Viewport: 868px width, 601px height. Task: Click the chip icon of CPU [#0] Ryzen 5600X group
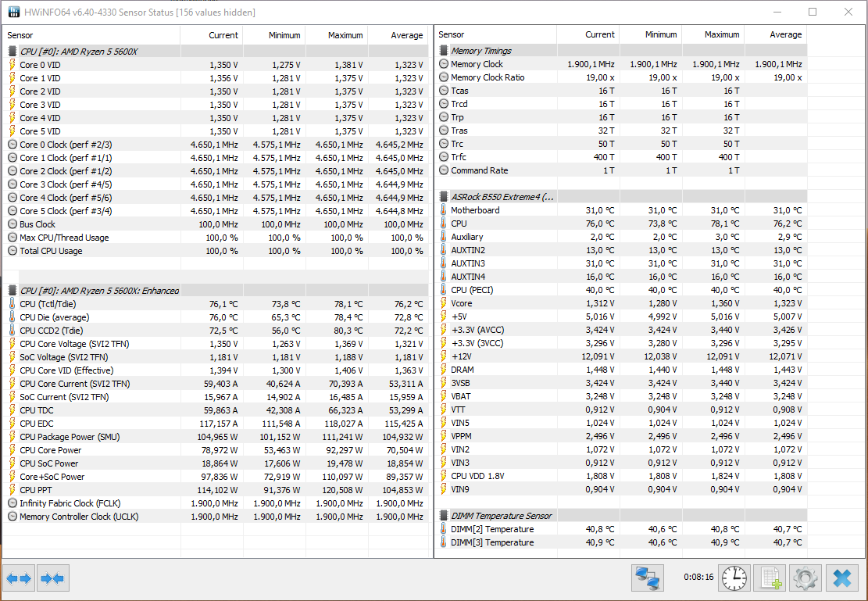coord(13,52)
